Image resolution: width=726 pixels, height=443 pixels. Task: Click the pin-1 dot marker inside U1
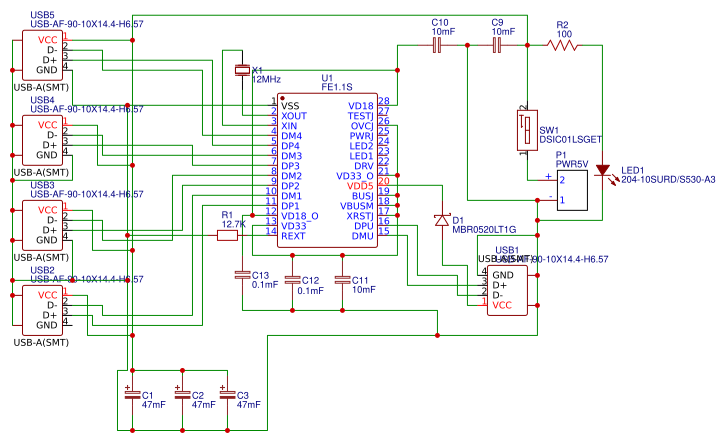(282, 99)
